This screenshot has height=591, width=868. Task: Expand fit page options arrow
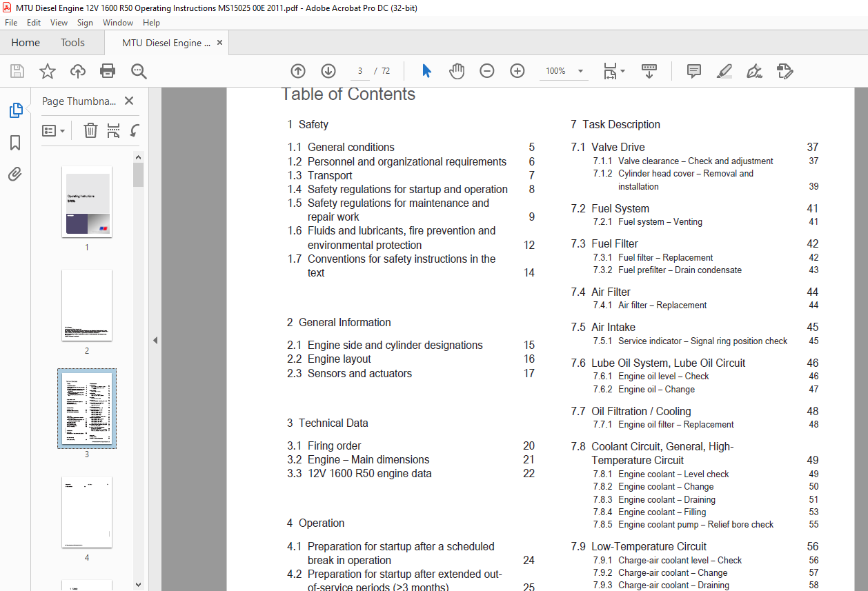point(622,71)
